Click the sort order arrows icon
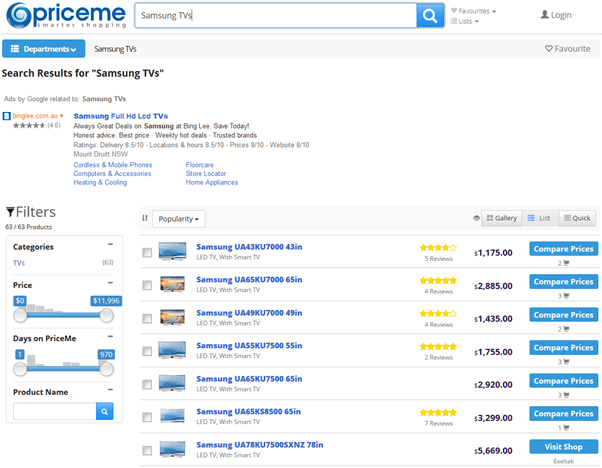The height and width of the screenshot is (468, 602). pyautogui.click(x=145, y=218)
